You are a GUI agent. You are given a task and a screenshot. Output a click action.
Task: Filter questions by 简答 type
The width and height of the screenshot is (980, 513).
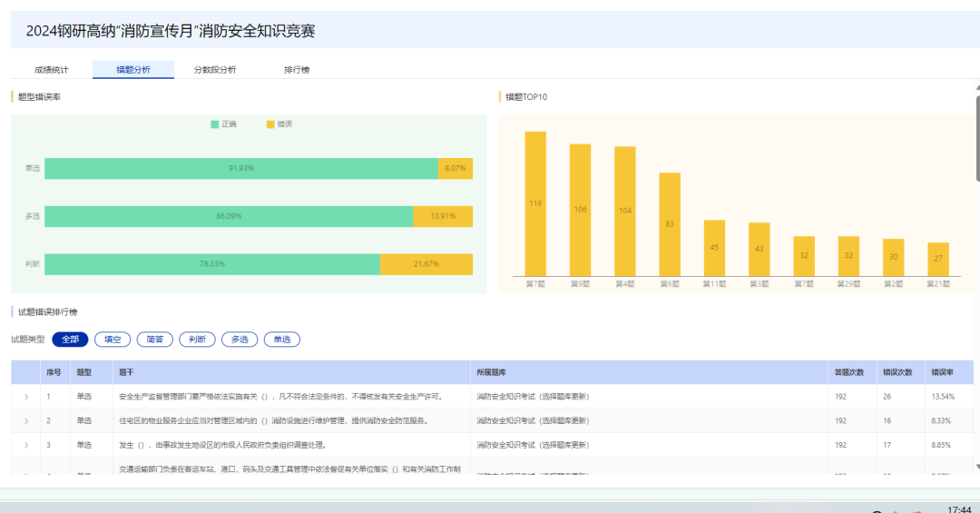pos(154,340)
